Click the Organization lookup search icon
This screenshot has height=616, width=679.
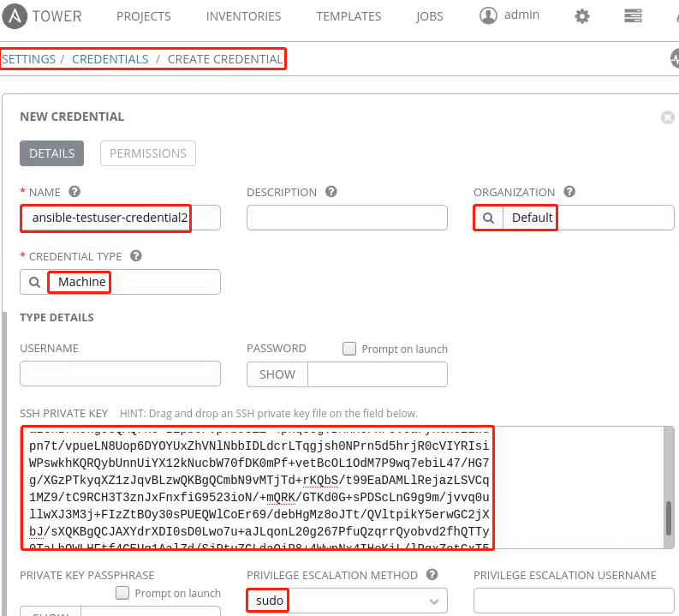click(488, 218)
